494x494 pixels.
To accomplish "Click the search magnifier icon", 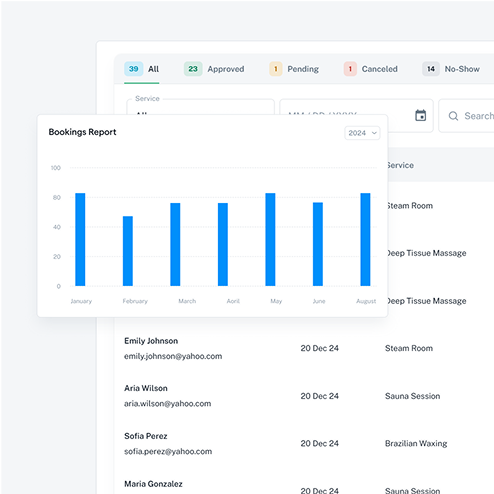I will [453, 116].
